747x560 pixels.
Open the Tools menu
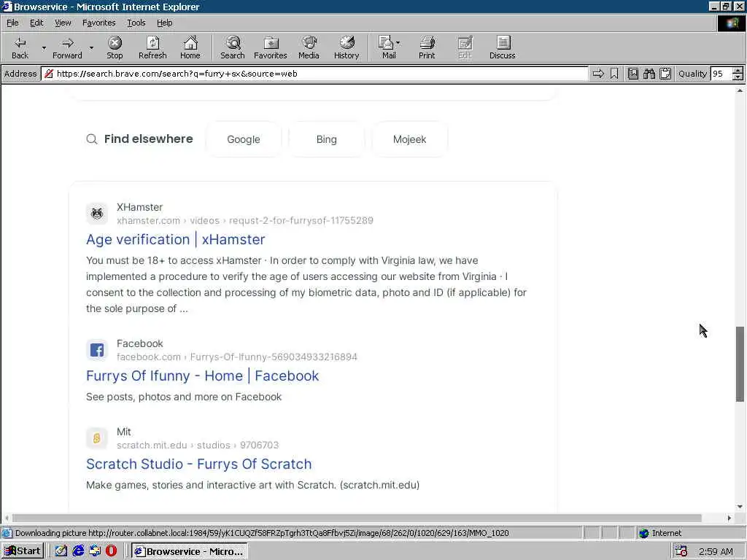pos(136,23)
